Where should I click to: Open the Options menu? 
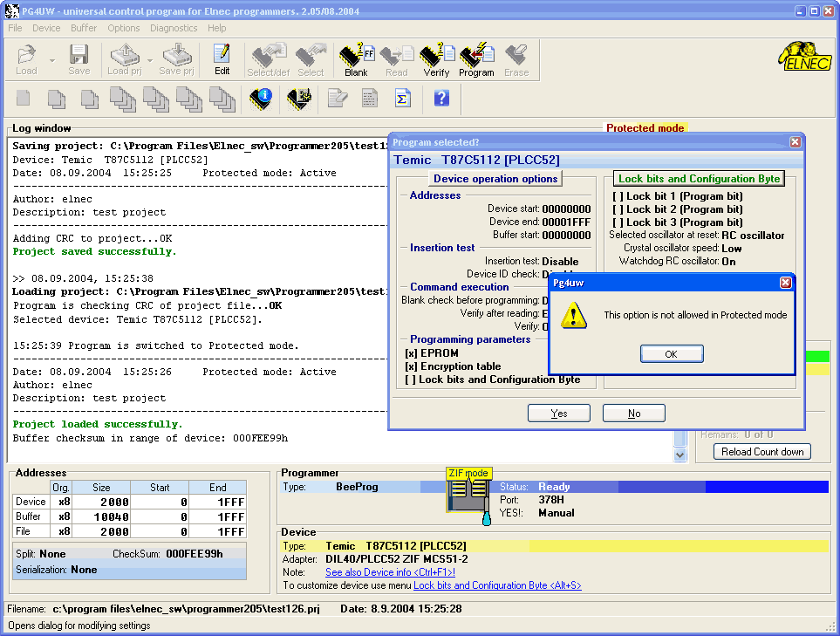pyautogui.click(x=123, y=28)
